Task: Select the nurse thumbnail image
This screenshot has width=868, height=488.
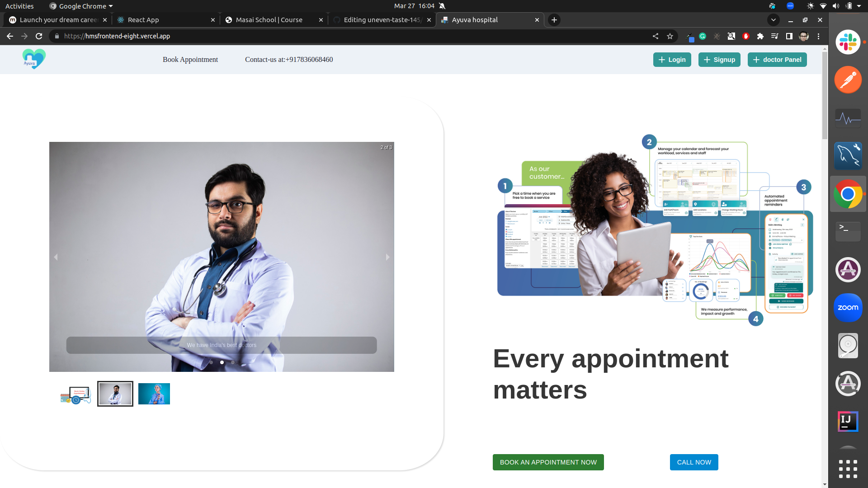Action: tap(154, 394)
